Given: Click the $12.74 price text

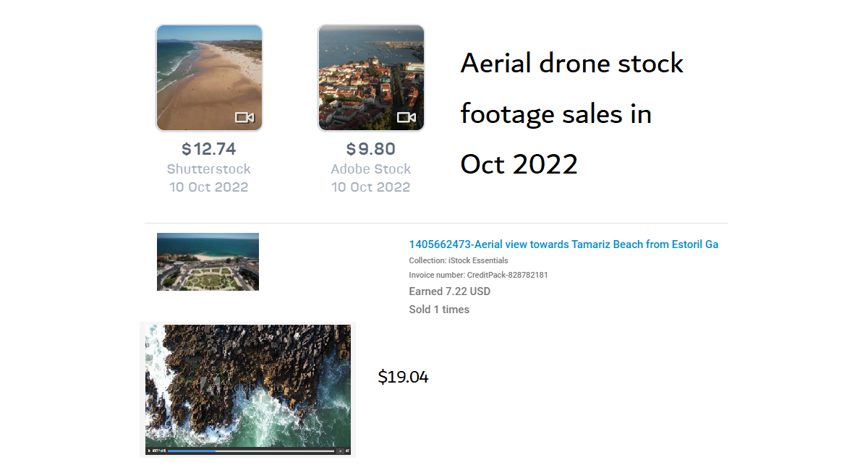Looking at the screenshot, I should pyautogui.click(x=208, y=149).
